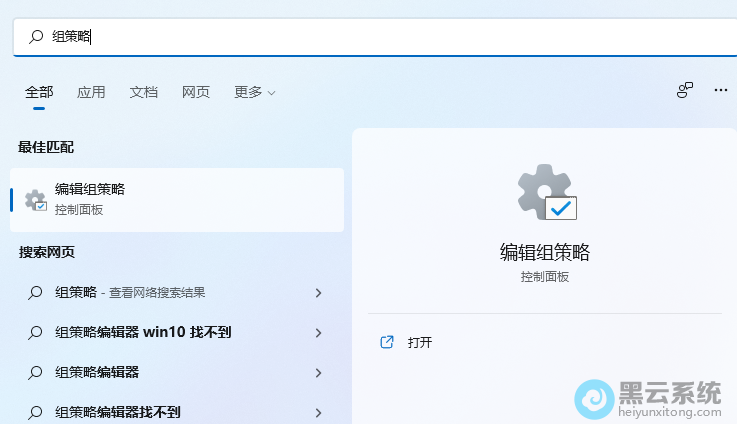Screen dimensions: 737x424
Task: Click the magnifier icon in the search box
Action: tap(36, 36)
